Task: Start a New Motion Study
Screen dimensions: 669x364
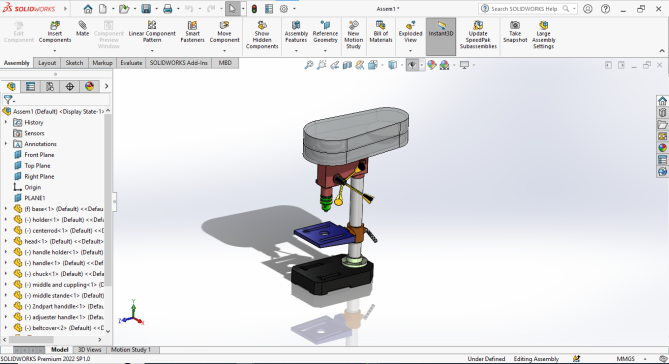Action: [x=353, y=35]
